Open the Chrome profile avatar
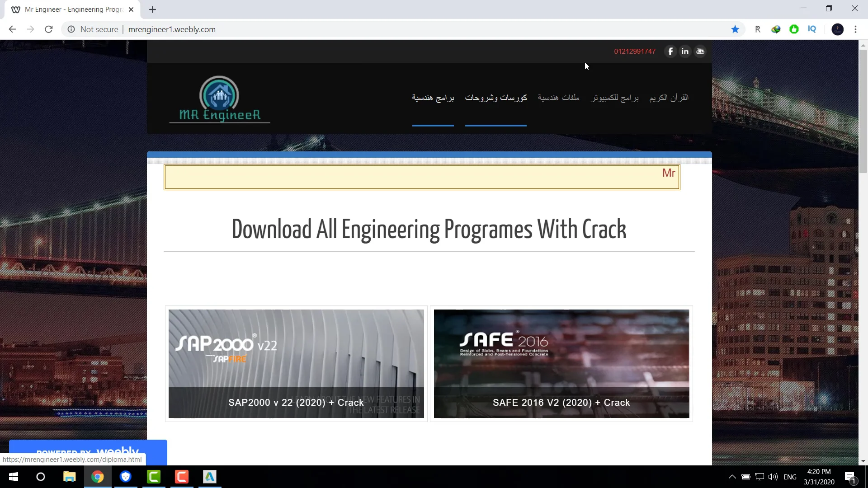Image resolution: width=868 pixels, height=488 pixels. 837,29
